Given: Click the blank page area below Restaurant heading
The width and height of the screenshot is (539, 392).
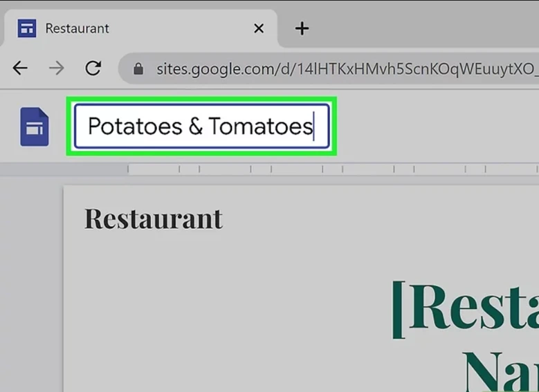Looking at the screenshot, I should pyautogui.click(x=208, y=311).
